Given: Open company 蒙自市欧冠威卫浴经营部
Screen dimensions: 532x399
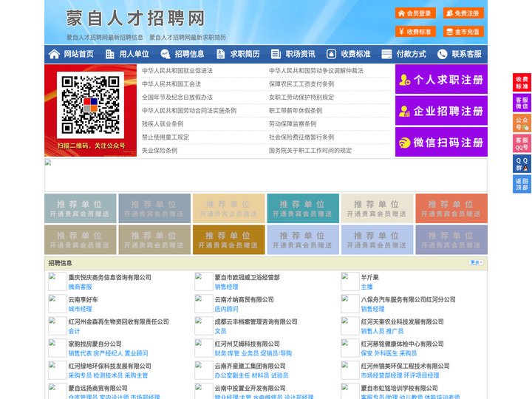Looking at the screenshot, I should tap(248, 277).
